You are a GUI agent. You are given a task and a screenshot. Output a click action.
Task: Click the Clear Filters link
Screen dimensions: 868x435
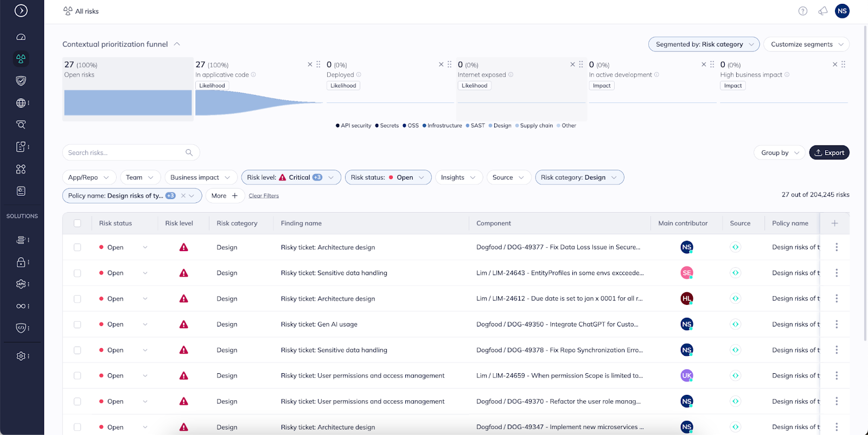[x=264, y=196]
